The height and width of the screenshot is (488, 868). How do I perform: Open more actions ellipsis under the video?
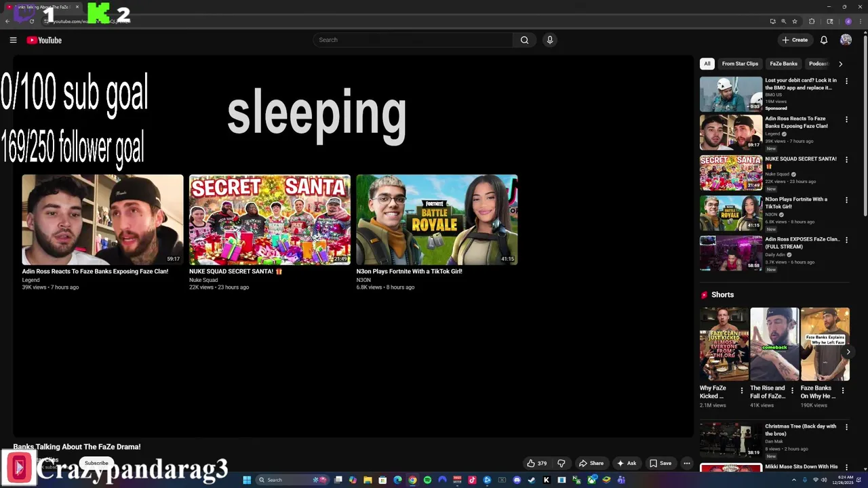pos(687,464)
